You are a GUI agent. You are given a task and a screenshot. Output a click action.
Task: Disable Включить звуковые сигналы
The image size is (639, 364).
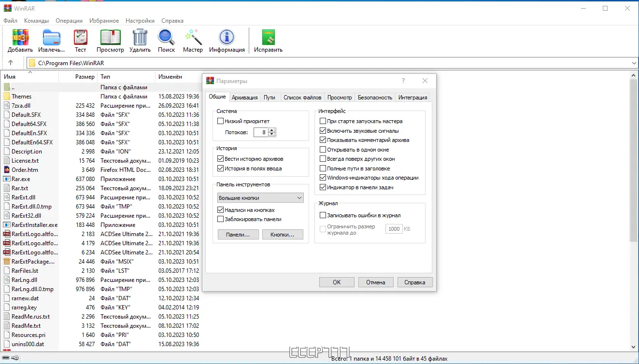pos(323,131)
